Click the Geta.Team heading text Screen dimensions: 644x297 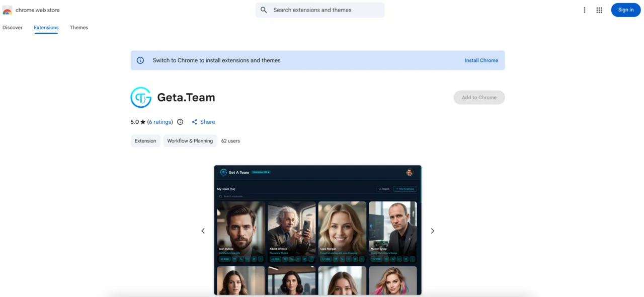(x=186, y=98)
